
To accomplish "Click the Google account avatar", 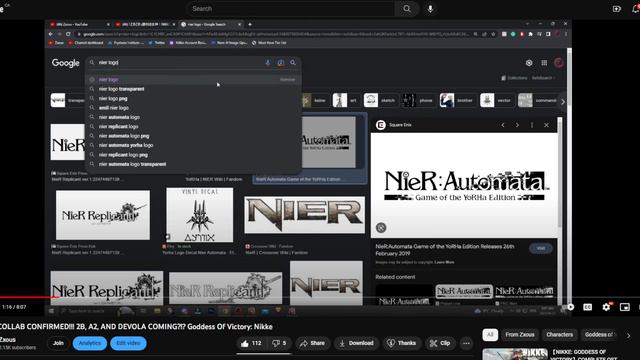I will pos(559,63).
